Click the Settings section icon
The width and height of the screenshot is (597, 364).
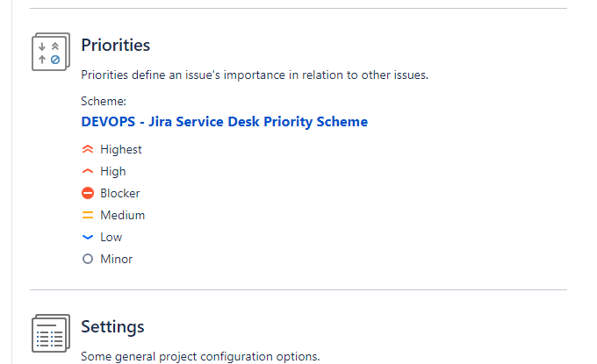51,333
